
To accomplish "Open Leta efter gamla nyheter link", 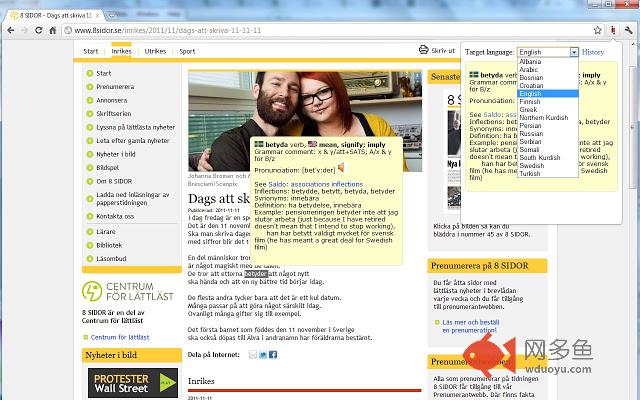I will click(133, 141).
